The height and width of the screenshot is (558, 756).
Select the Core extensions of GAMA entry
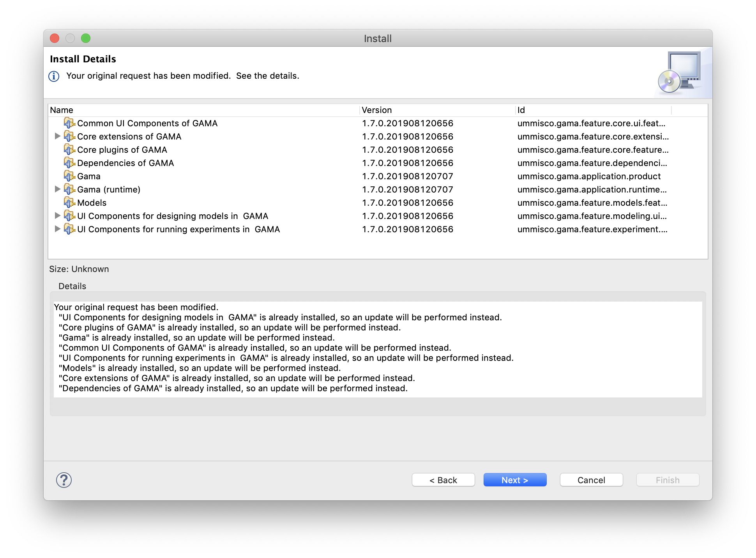(x=129, y=136)
